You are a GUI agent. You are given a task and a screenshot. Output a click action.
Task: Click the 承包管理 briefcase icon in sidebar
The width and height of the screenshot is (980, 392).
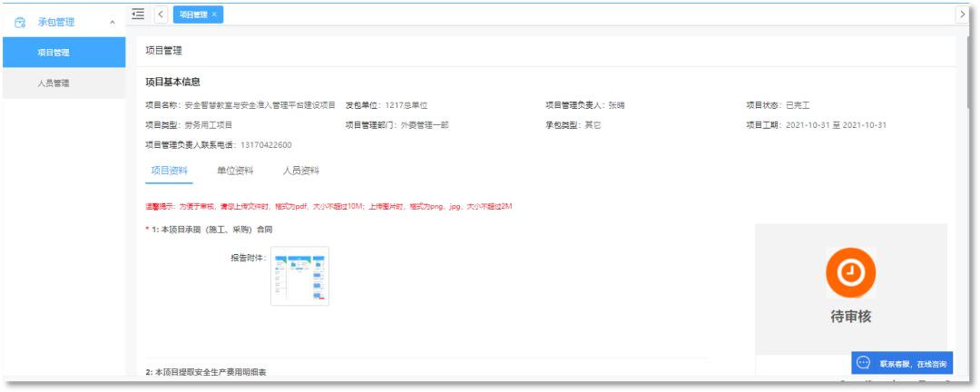tap(20, 22)
